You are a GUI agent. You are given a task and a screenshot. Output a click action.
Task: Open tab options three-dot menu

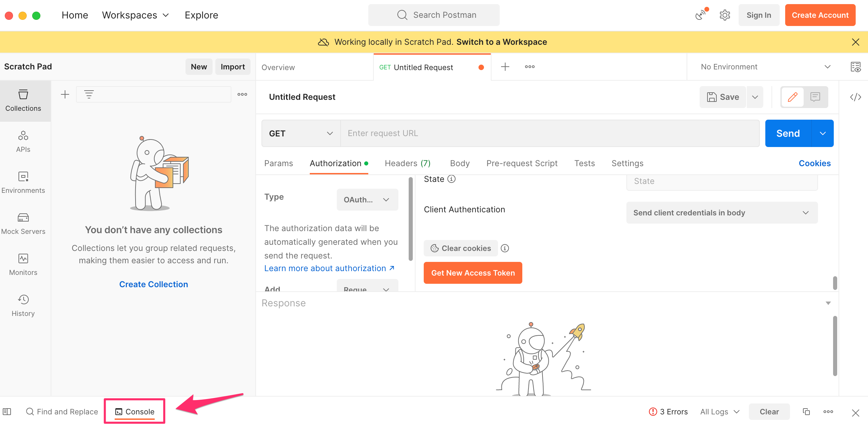pos(530,67)
